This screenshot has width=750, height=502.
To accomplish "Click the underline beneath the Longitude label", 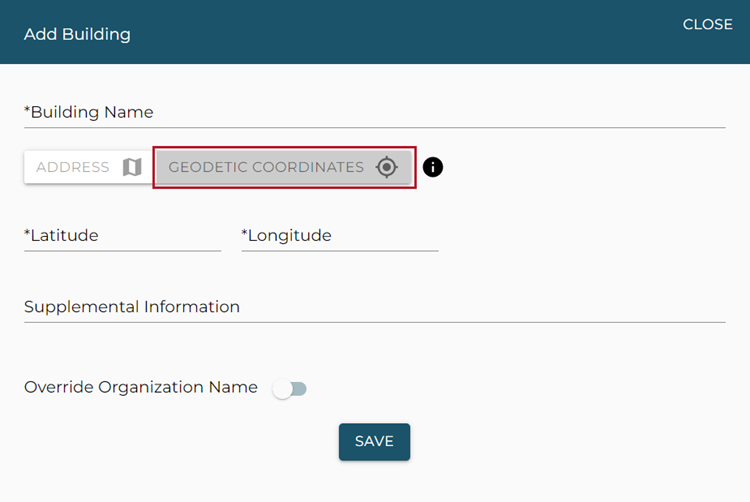I will 339,250.
